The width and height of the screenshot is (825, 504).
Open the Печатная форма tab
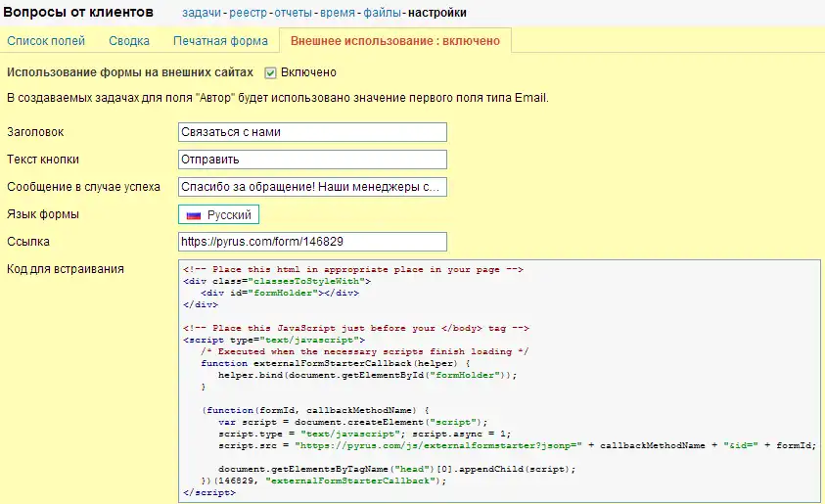tap(220, 41)
